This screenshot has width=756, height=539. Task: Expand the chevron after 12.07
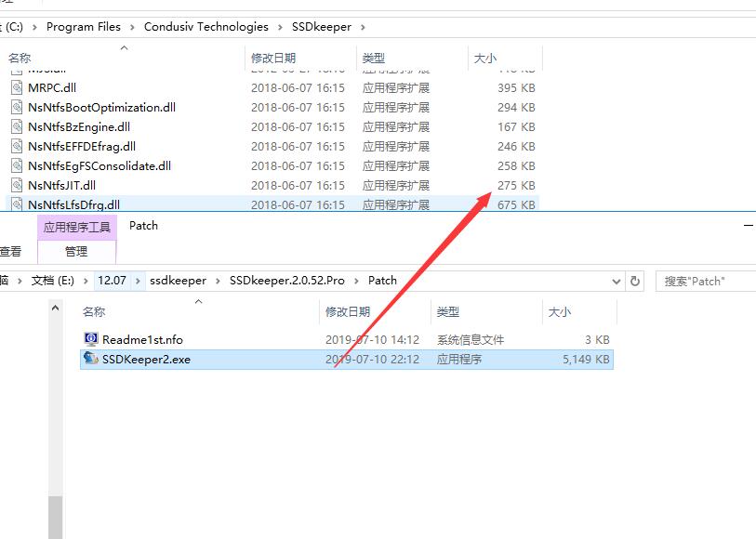pyautogui.click(x=138, y=281)
